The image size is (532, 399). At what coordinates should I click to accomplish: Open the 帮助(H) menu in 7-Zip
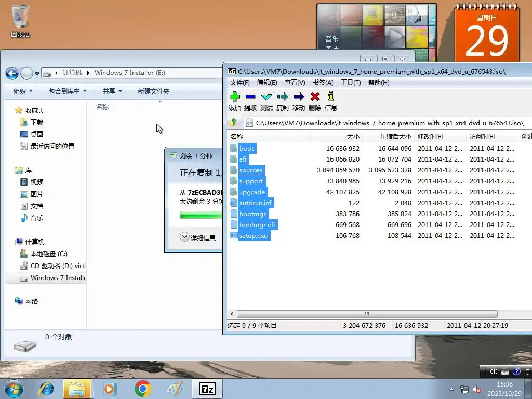point(379,83)
